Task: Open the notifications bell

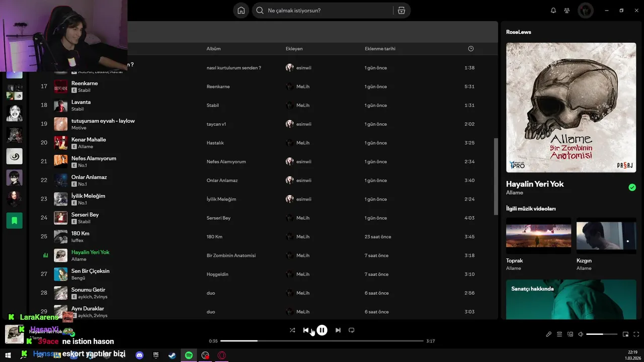Action: pyautogui.click(x=553, y=11)
